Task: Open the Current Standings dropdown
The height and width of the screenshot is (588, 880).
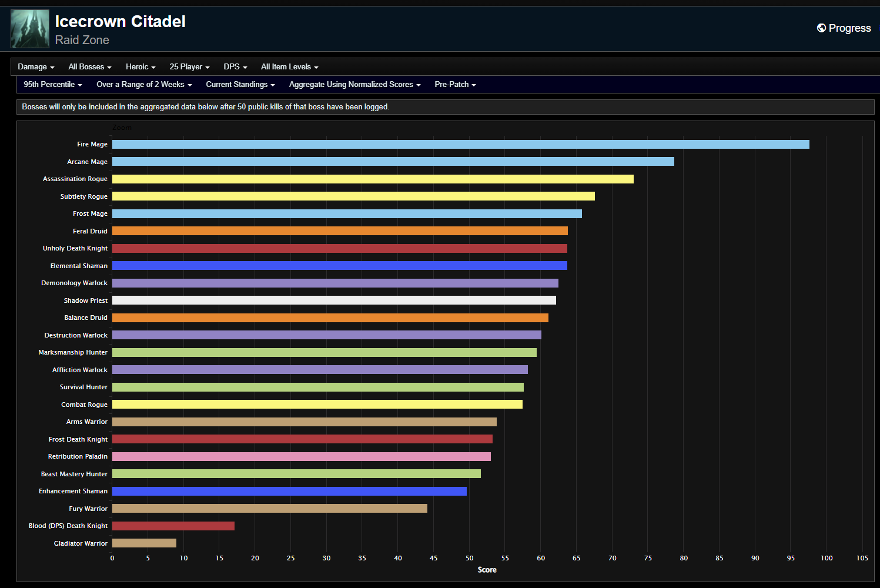Action: [240, 84]
